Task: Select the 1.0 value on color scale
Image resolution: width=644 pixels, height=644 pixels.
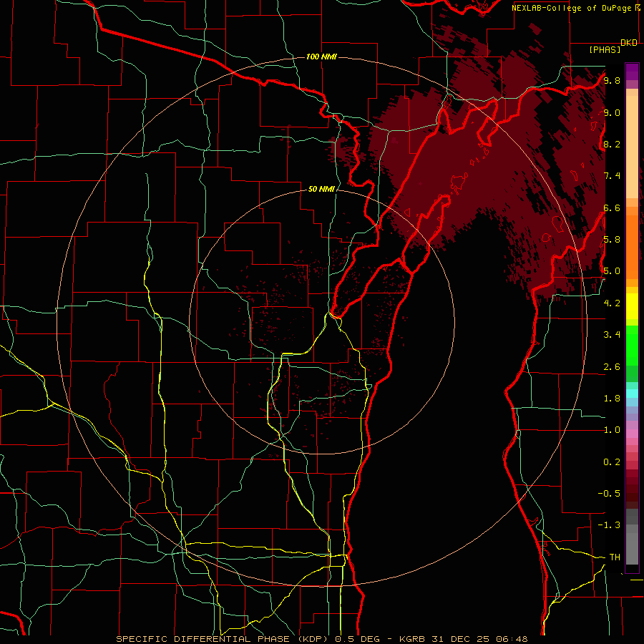Action: click(x=612, y=430)
